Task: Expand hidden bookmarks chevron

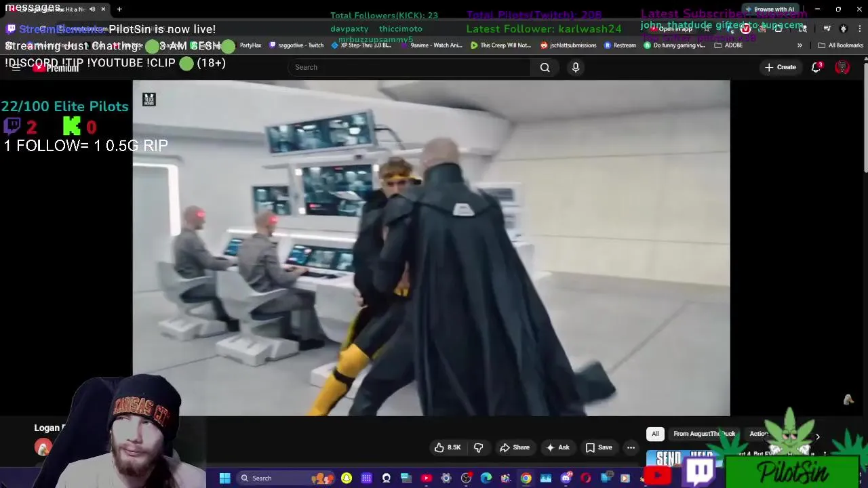Action: (x=800, y=45)
